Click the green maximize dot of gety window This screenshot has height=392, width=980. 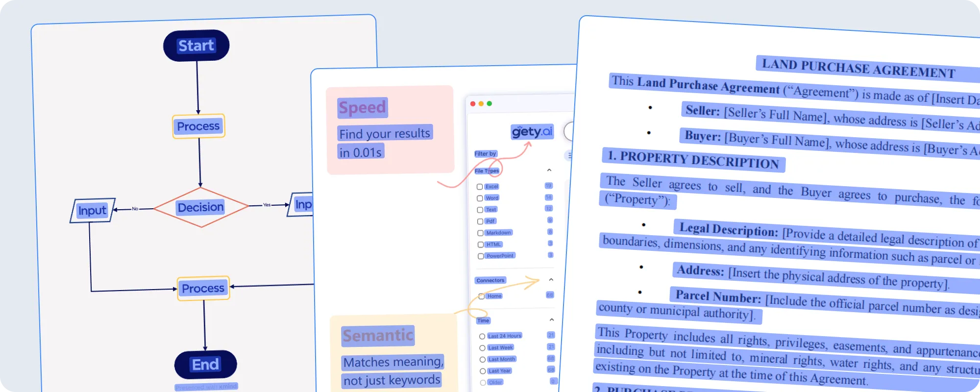490,104
